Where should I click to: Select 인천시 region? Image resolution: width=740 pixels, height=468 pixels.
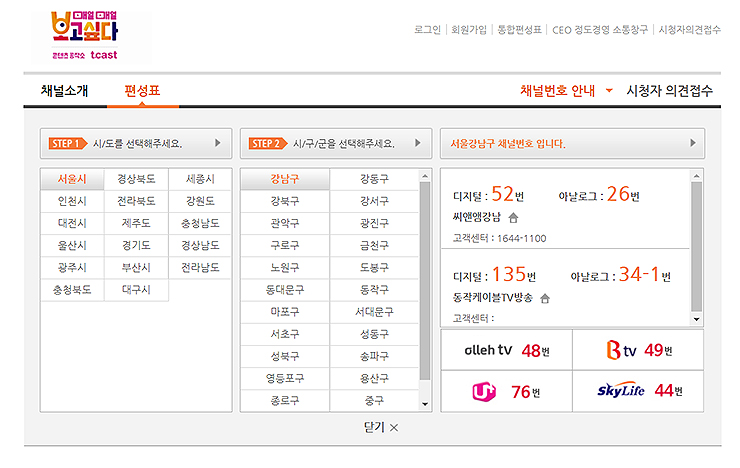point(72,201)
